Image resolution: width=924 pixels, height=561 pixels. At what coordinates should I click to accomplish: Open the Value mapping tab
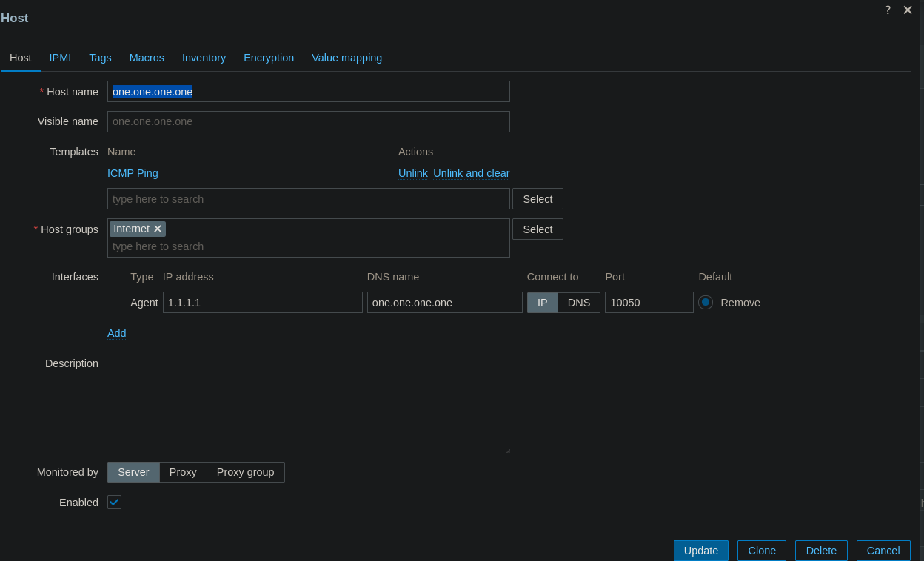pyautogui.click(x=346, y=58)
